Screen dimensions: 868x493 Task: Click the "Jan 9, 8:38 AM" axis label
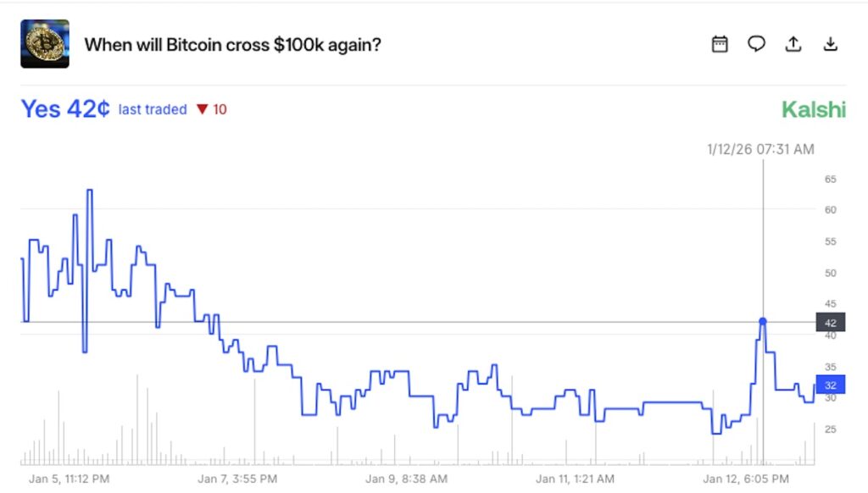click(406, 479)
